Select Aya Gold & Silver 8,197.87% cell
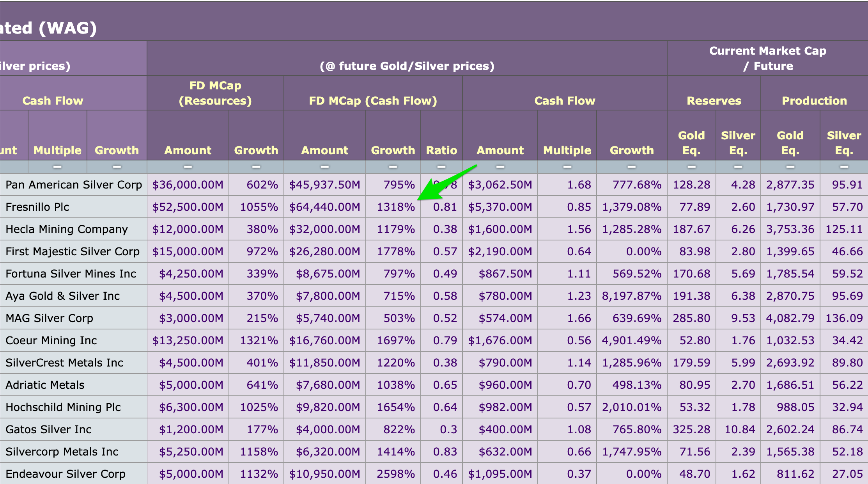This screenshot has width=868, height=484. [x=631, y=296]
